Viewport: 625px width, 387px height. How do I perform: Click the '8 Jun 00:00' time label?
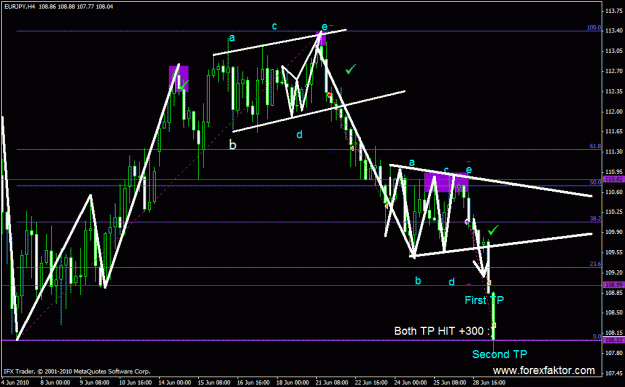click(x=56, y=383)
